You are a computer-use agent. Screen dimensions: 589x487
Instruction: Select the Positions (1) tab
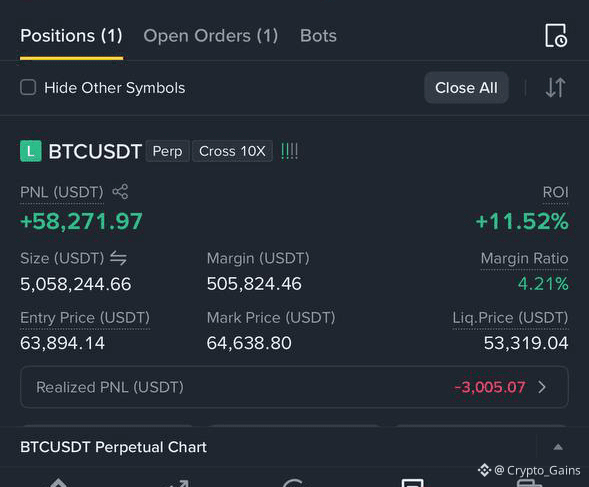71,36
